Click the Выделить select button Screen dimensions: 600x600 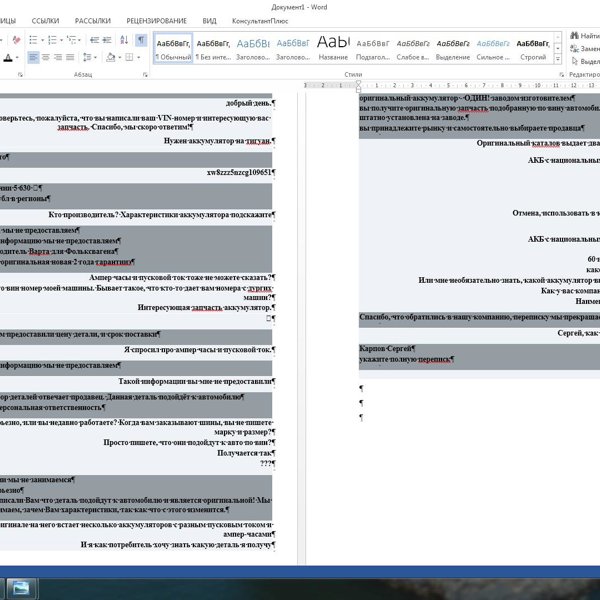coord(585,61)
